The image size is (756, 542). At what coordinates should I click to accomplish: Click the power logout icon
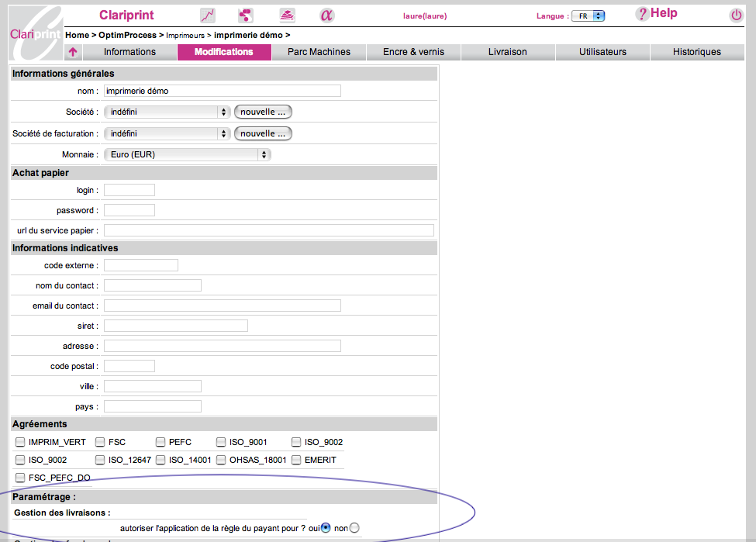point(736,16)
